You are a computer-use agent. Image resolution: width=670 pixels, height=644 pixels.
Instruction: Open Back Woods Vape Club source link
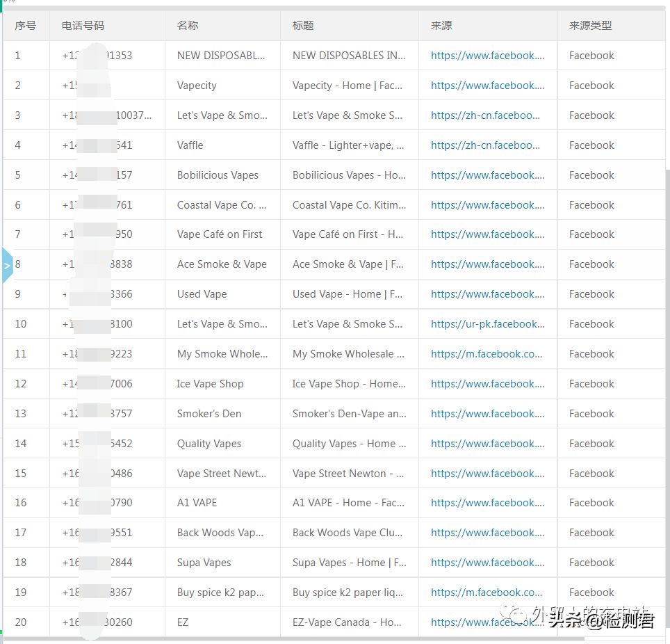click(487, 533)
